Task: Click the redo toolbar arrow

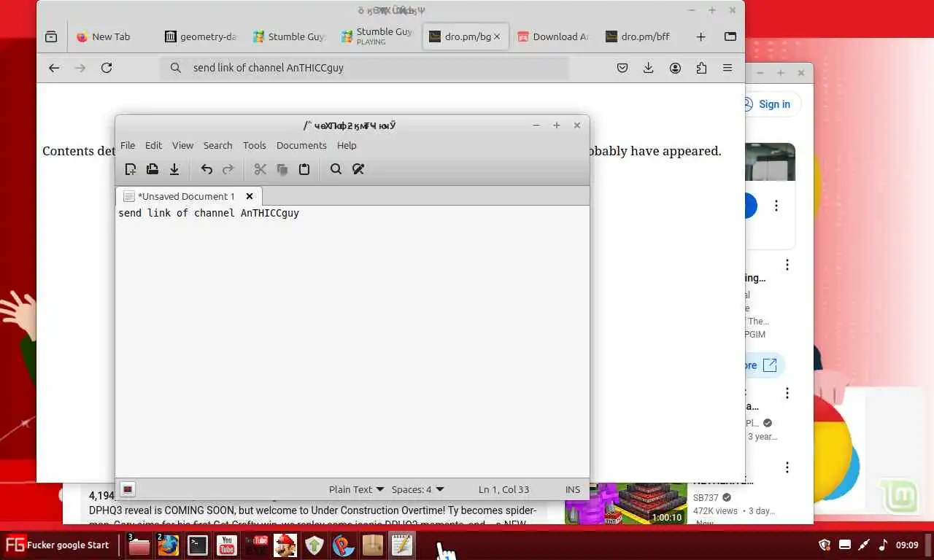Action: coord(228,169)
